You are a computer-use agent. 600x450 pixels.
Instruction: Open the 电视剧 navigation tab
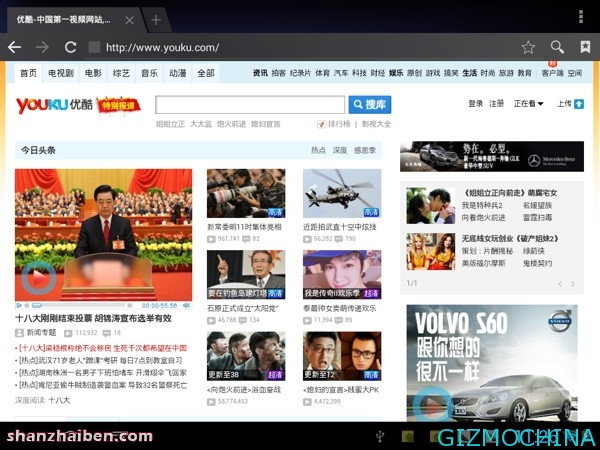[60, 73]
